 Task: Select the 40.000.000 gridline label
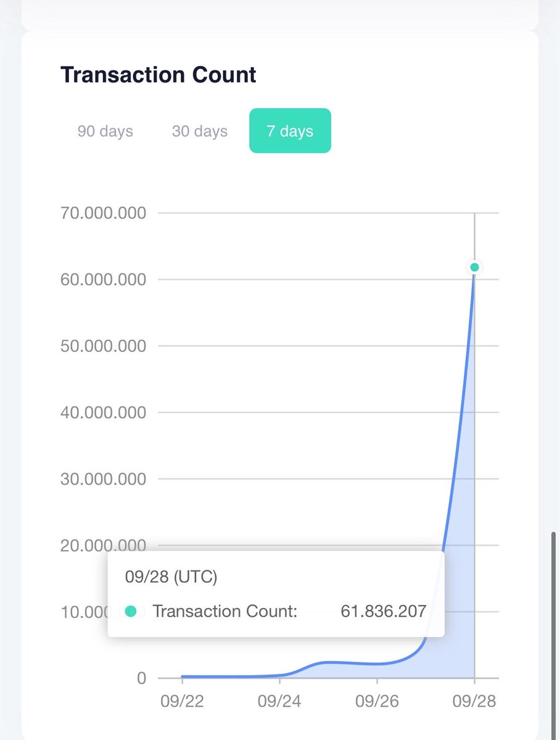102,412
